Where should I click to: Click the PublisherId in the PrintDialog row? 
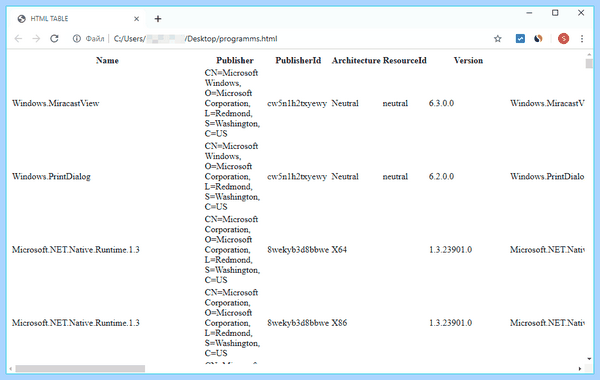pyautogui.click(x=297, y=176)
